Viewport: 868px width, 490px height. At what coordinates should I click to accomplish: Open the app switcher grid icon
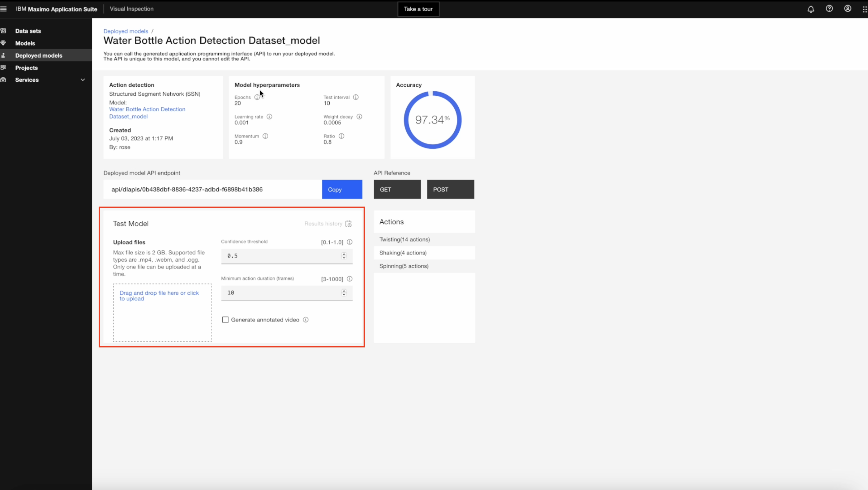[865, 9]
